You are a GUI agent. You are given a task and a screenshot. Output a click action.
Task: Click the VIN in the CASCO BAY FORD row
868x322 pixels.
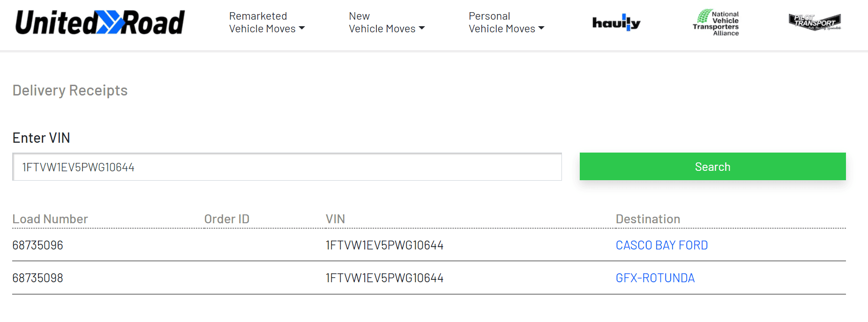(384, 245)
